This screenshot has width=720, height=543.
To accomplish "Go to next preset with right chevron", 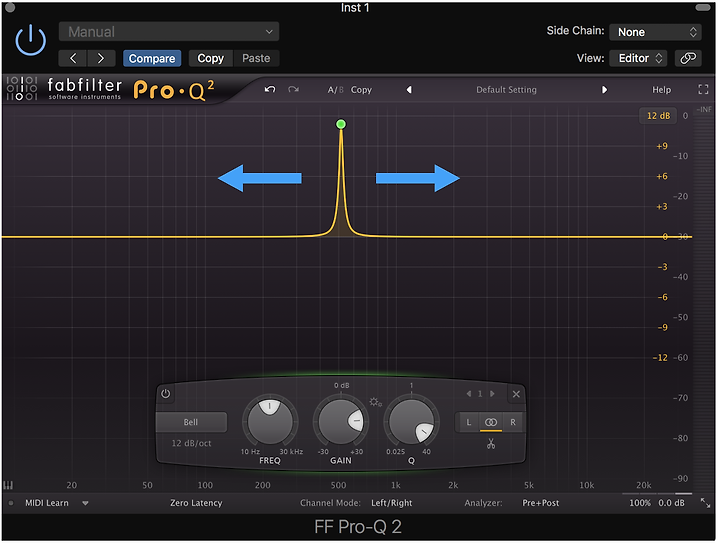I will click(x=101, y=58).
